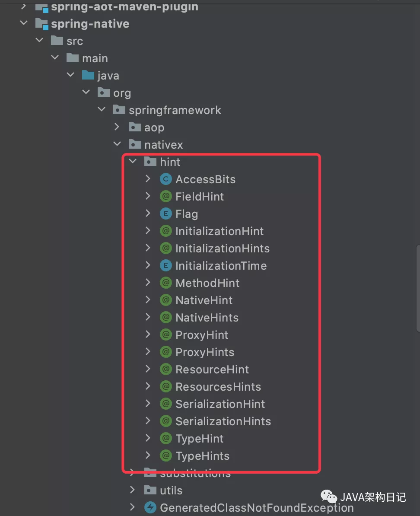Select the MethodHint annotation file
This screenshot has height=516, width=420.
(207, 283)
